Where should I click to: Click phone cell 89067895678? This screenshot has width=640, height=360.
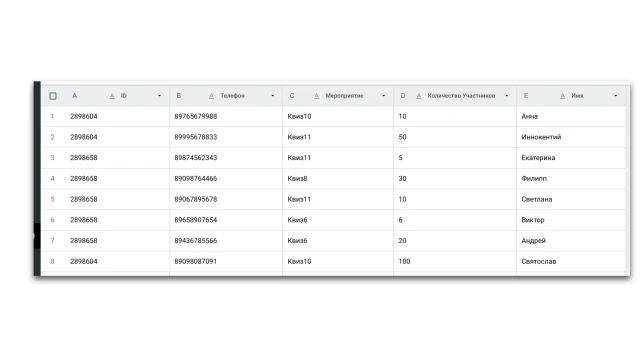pos(226,200)
